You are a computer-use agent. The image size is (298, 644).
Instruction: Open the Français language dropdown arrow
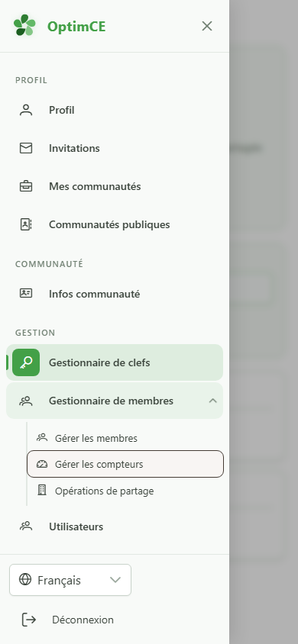[x=115, y=580]
